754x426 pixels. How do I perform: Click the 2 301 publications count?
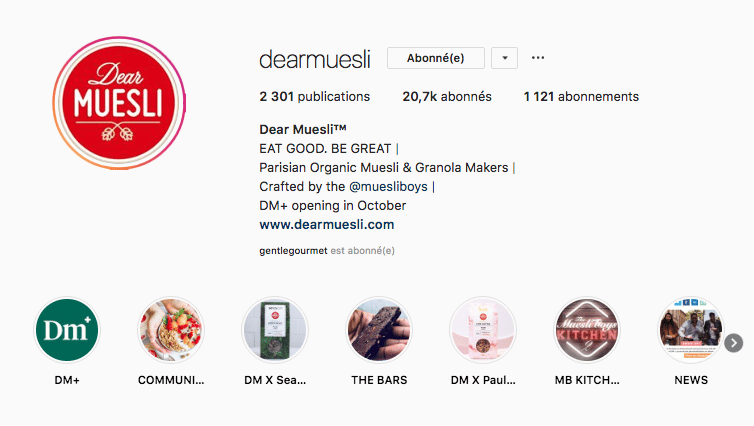314,97
